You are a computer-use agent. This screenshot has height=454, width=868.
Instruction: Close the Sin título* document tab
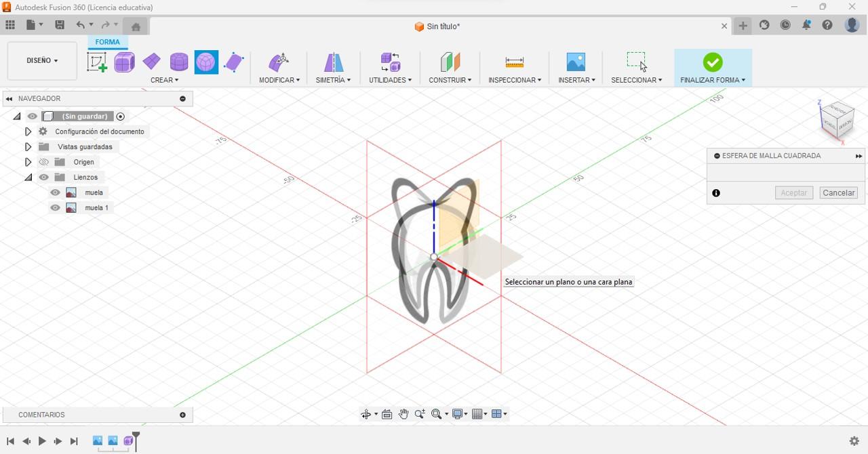pos(724,26)
